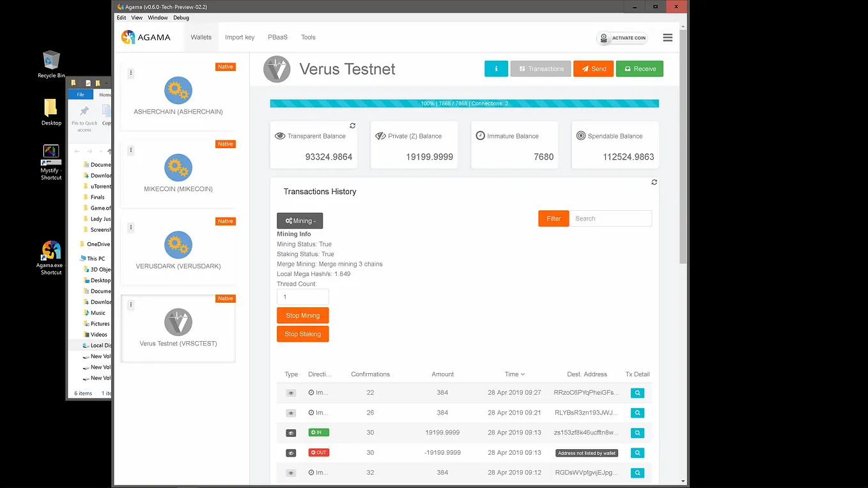Open the Window menu

158,18
